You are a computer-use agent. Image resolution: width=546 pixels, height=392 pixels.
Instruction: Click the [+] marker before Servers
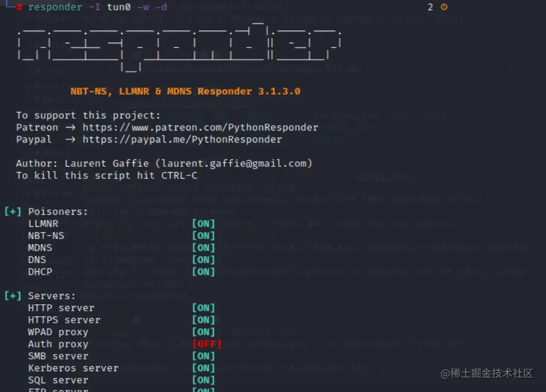point(13,296)
